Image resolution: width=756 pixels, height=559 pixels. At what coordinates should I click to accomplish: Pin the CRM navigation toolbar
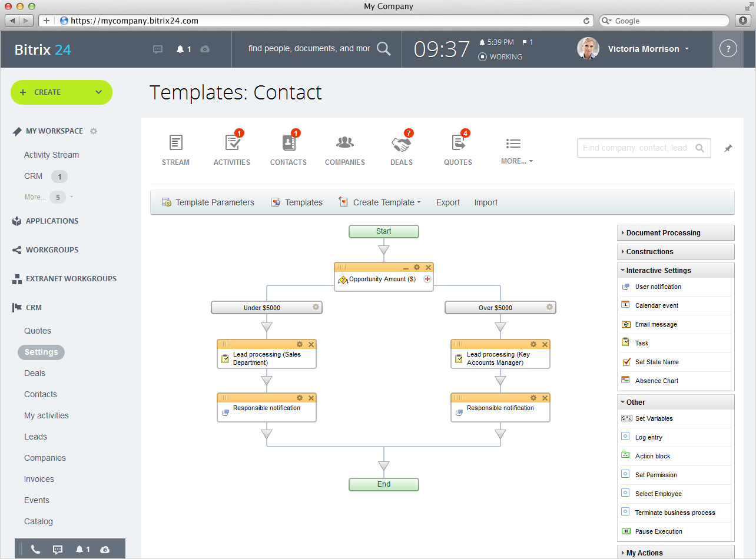click(728, 148)
